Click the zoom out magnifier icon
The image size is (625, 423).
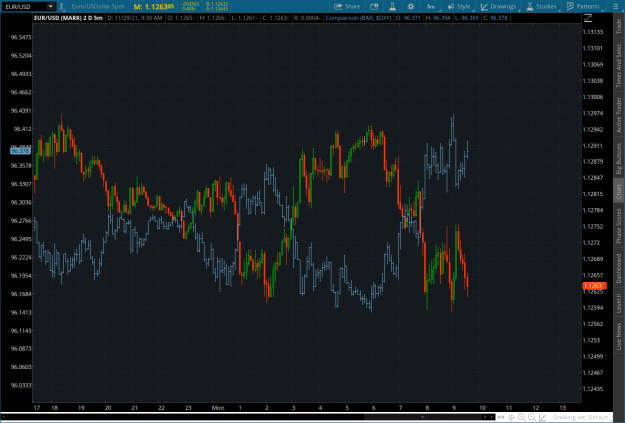pos(532,417)
